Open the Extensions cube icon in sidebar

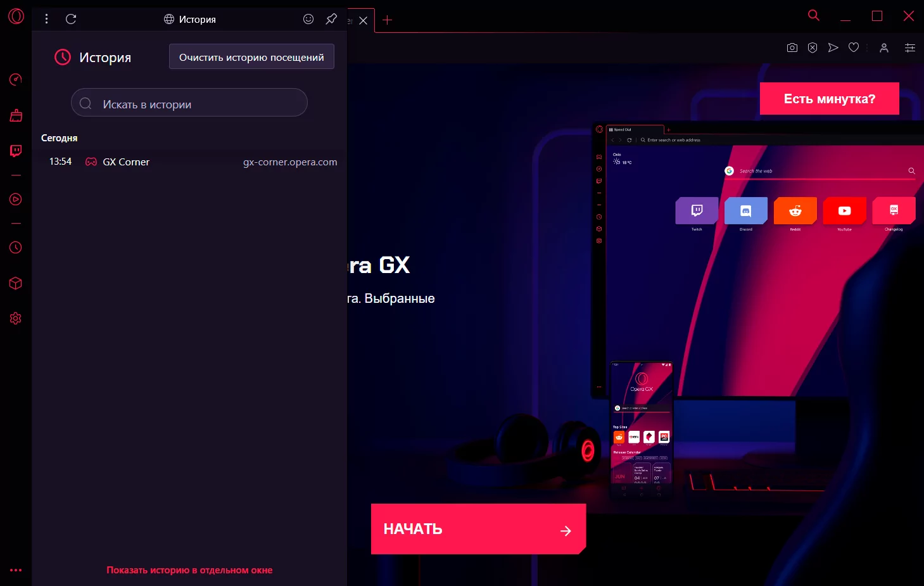[16, 283]
